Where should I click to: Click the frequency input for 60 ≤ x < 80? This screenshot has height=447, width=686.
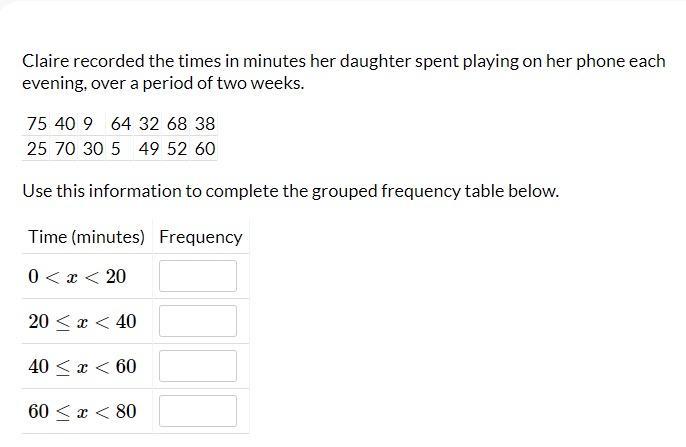point(198,411)
